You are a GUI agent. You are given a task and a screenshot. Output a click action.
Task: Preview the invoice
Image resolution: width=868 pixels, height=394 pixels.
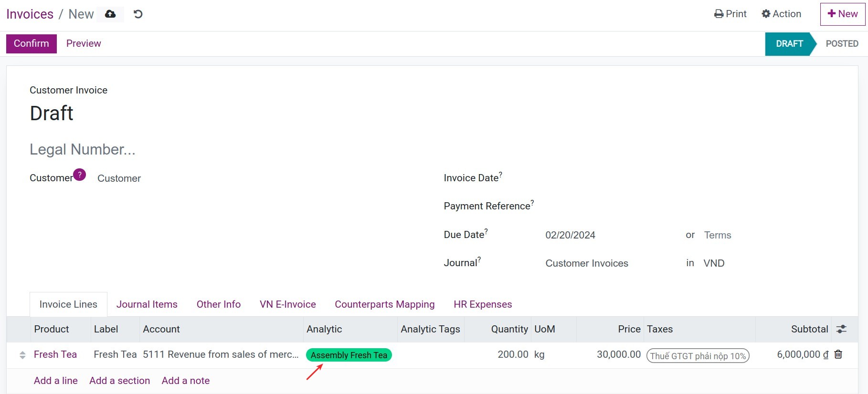click(x=84, y=43)
